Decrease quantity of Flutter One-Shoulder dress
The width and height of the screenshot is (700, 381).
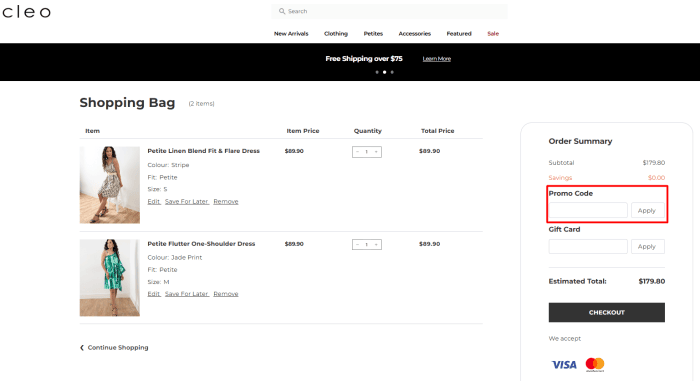[357, 244]
